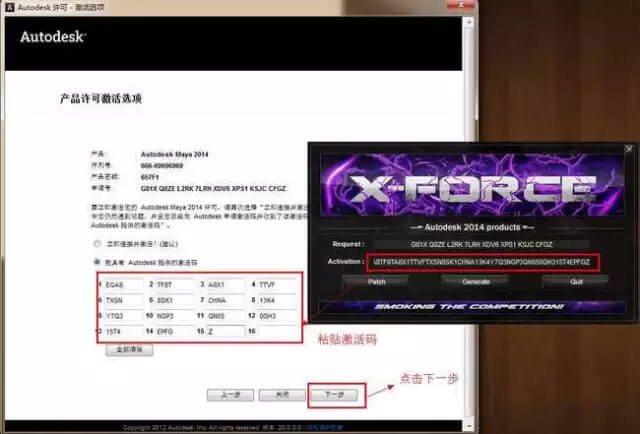Click the 'Autodesk 2014 products' heading in X-Force
Screen dimensions: 640x434
tap(472, 227)
